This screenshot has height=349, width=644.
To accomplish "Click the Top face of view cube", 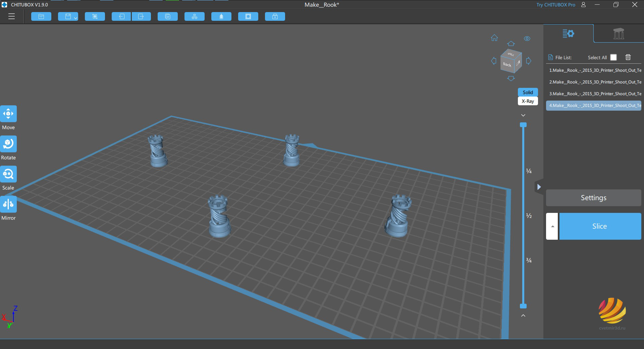I will 511,54.
